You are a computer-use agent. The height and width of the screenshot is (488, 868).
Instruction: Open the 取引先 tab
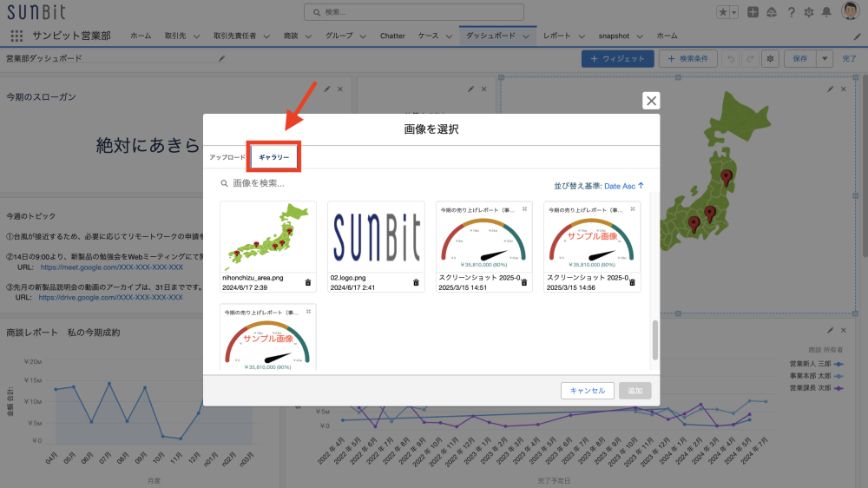coord(175,36)
